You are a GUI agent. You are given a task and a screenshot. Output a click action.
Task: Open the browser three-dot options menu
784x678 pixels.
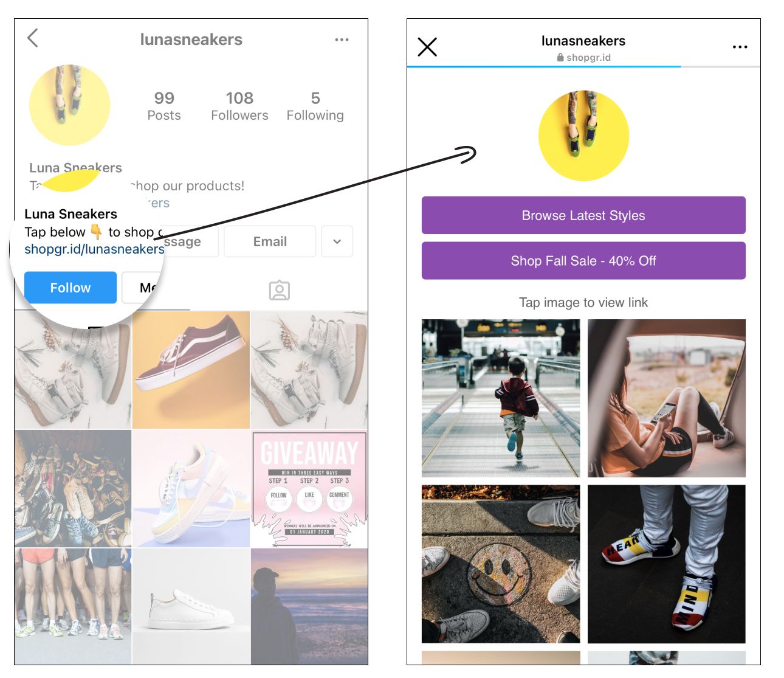tap(740, 47)
